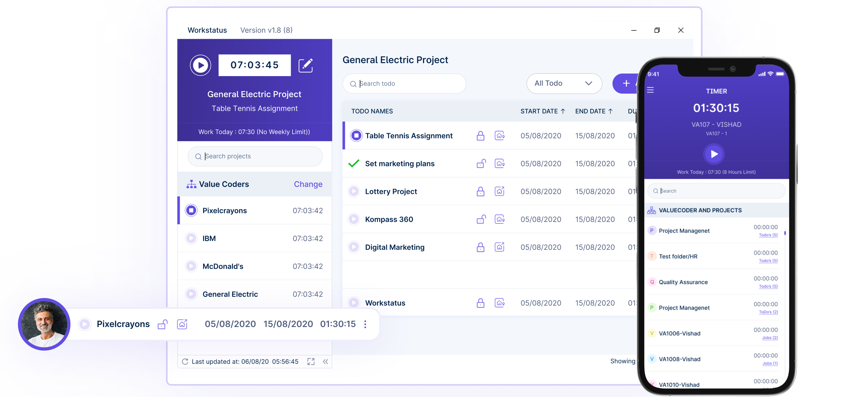
Task: Click the lock icon on Digital Marketing todo
Action: tap(480, 247)
